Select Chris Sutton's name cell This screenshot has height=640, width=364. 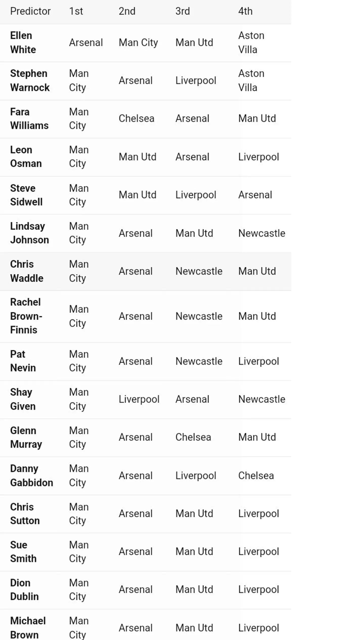pyautogui.click(x=25, y=514)
